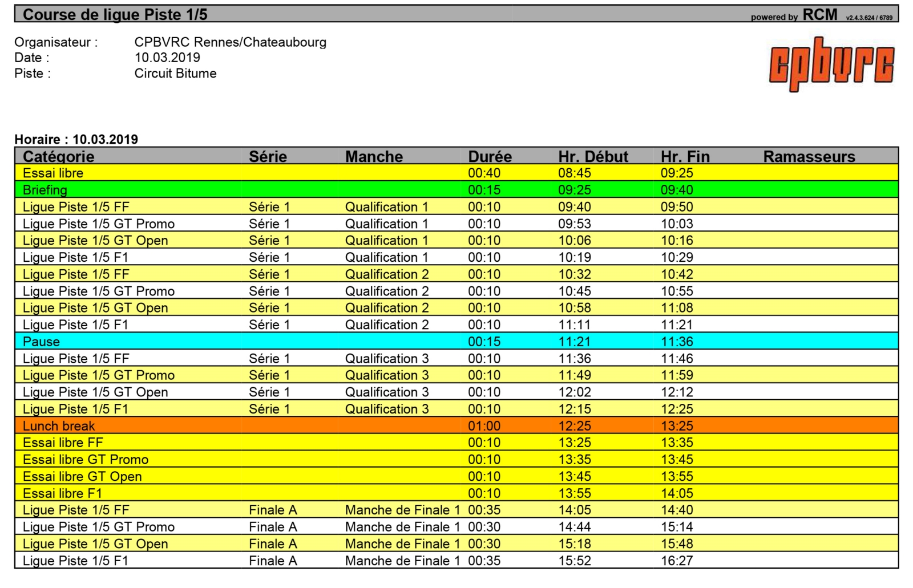This screenshot has height=588, width=913.
Task: Select the Manche column header
Action: (374, 156)
